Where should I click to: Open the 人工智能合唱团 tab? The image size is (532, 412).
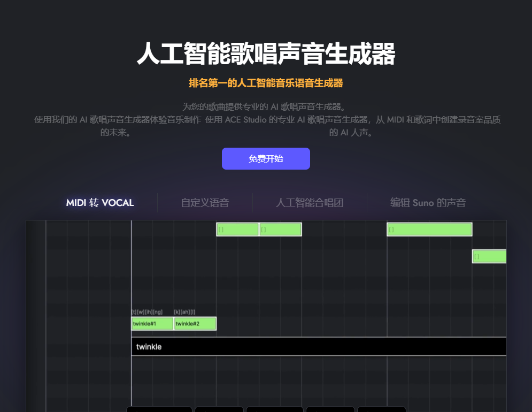coord(310,203)
